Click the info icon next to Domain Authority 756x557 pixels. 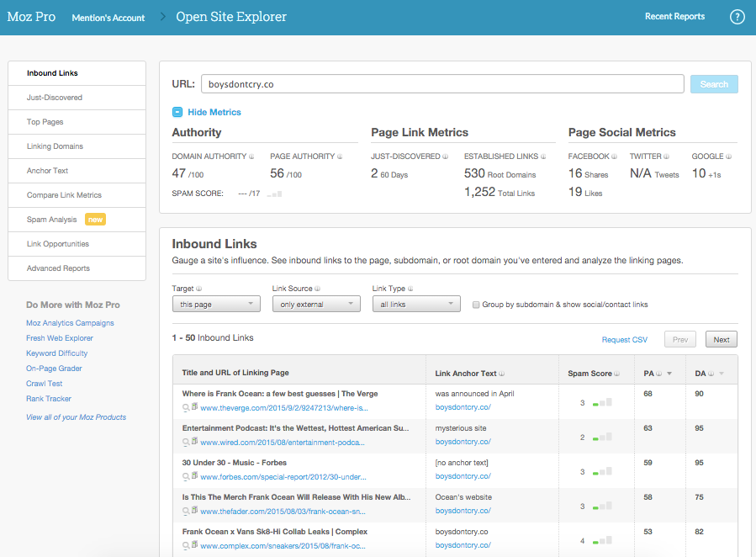pos(251,156)
